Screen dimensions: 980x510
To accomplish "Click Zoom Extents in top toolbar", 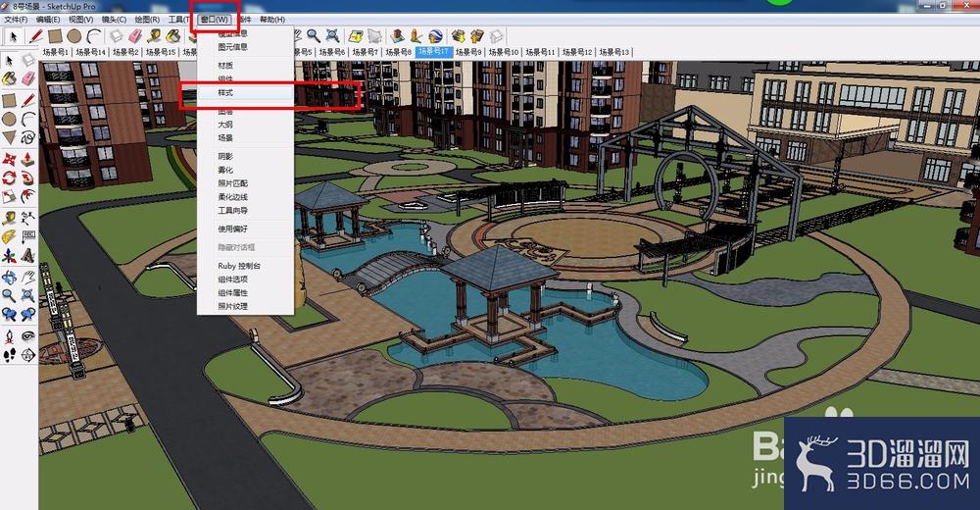I will click(332, 35).
